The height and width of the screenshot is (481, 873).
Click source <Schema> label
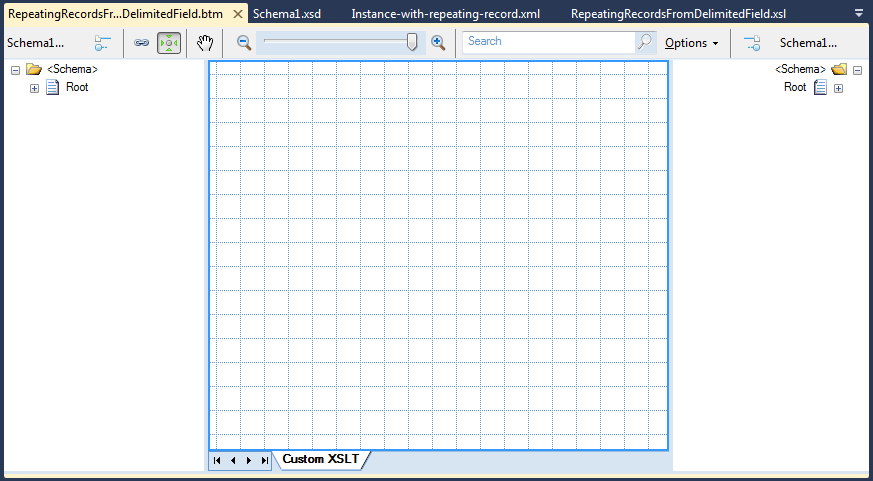pos(72,70)
